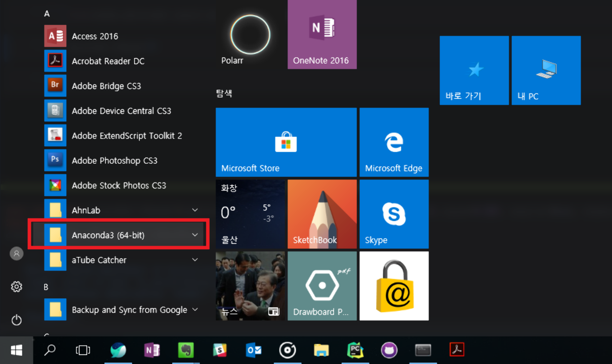Open the 바로 가기 tile

(474, 70)
